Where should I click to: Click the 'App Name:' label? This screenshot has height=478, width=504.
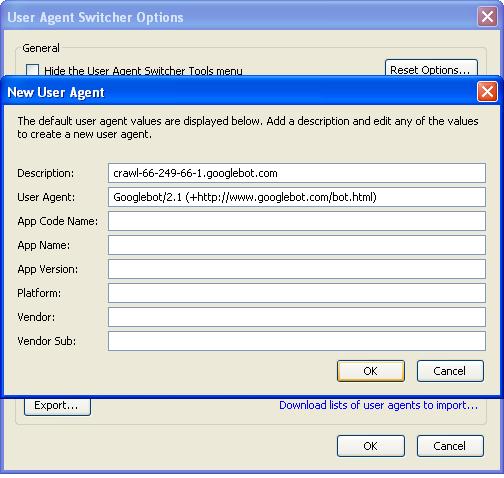[x=44, y=245]
